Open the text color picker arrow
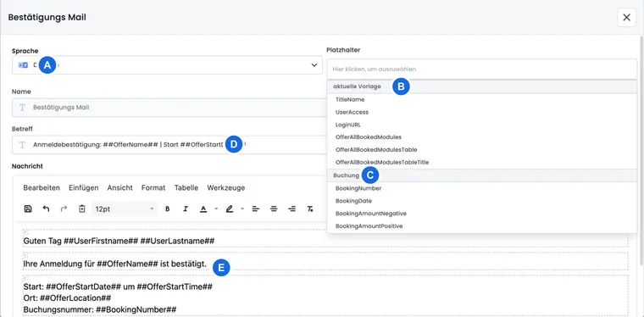The height and width of the screenshot is (317, 644). 216,209
